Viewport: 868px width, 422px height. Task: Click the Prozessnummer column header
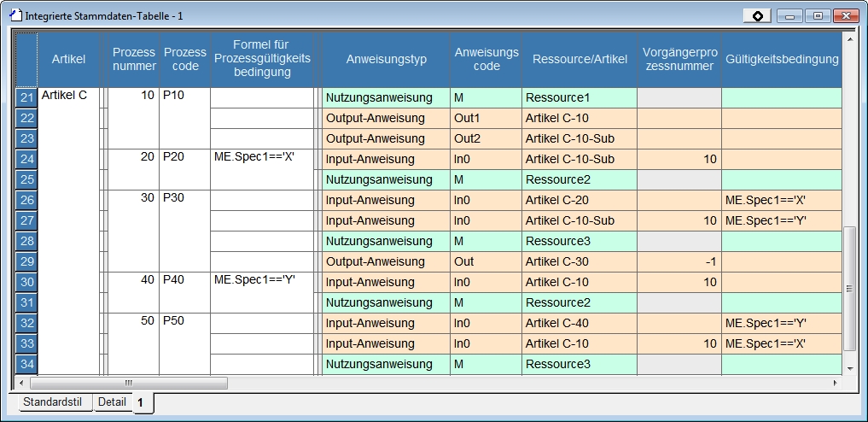(x=134, y=59)
